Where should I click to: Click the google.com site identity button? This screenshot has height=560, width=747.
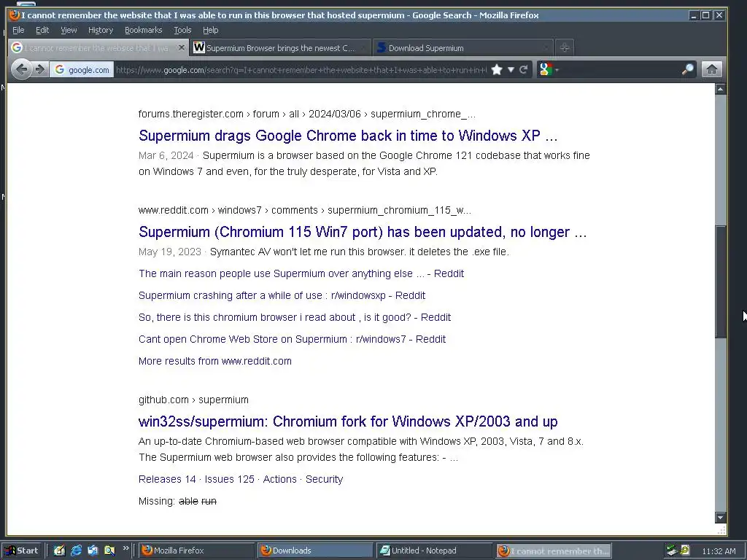click(x=82, y=69)
